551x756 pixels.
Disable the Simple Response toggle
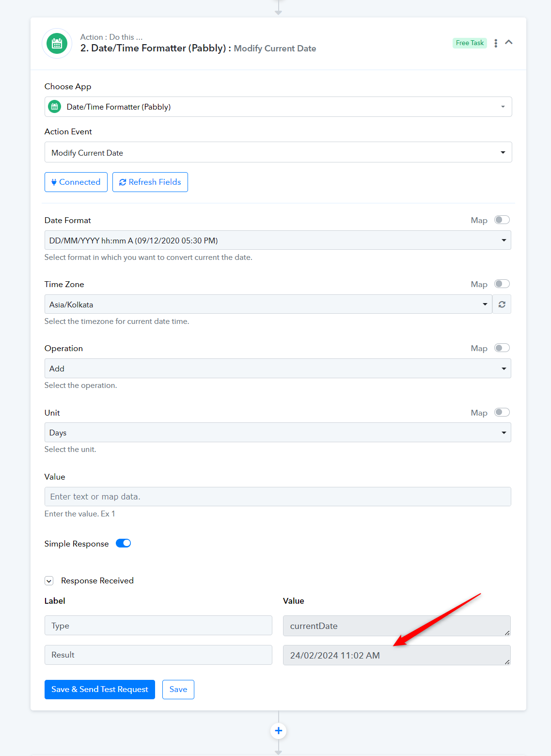[x=124, y=543]
